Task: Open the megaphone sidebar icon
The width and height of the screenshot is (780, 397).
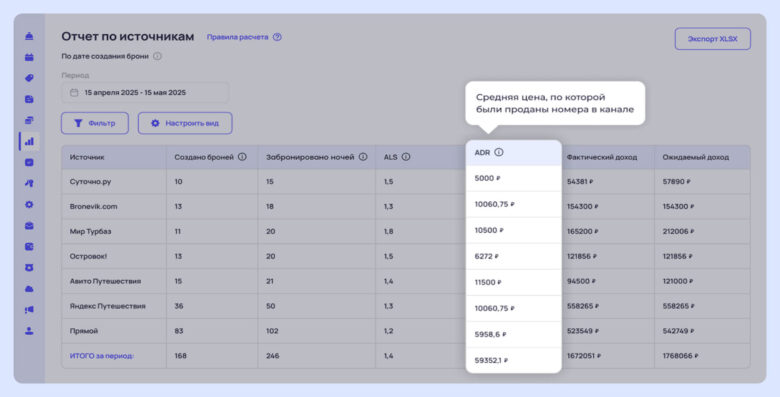Action: click(x=29, y=309)
